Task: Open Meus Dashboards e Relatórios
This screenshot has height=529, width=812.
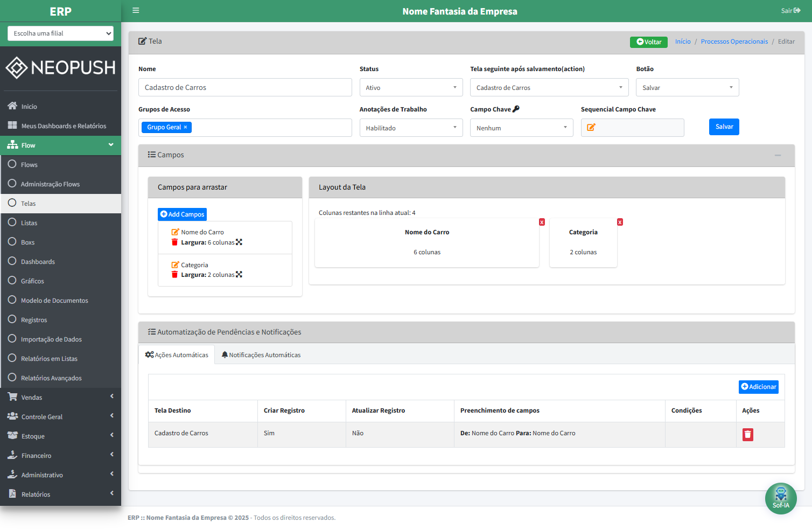Action: pos(60,126)
